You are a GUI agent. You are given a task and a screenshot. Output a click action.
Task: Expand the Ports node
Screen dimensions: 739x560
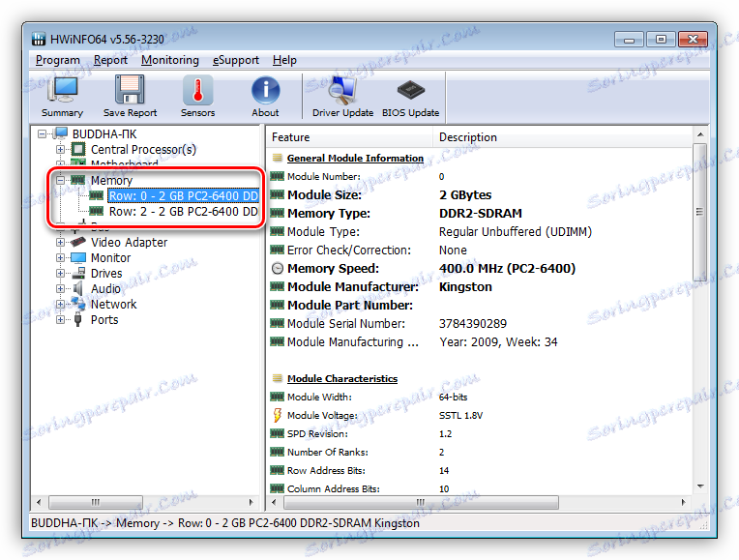coord(60,319)
